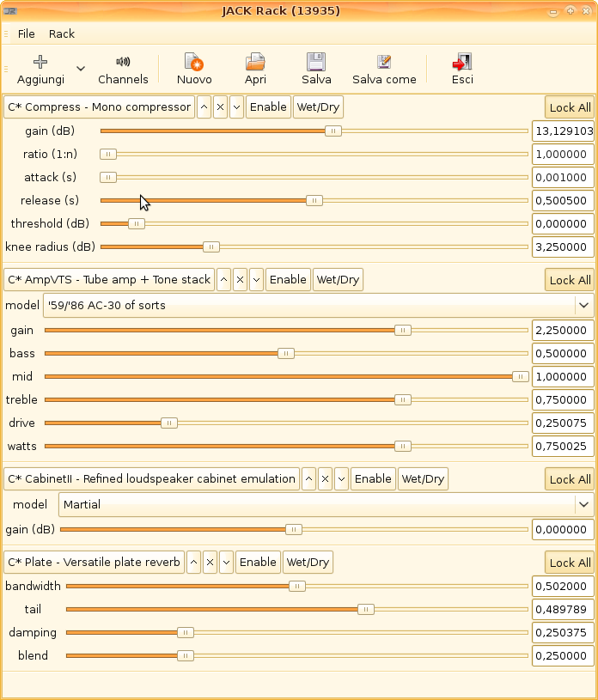The width and height of the screenshot is (598, 700).
Task: Remove the Plate reverb plugin
Action: pyautogui.click(x=210, y=562)
